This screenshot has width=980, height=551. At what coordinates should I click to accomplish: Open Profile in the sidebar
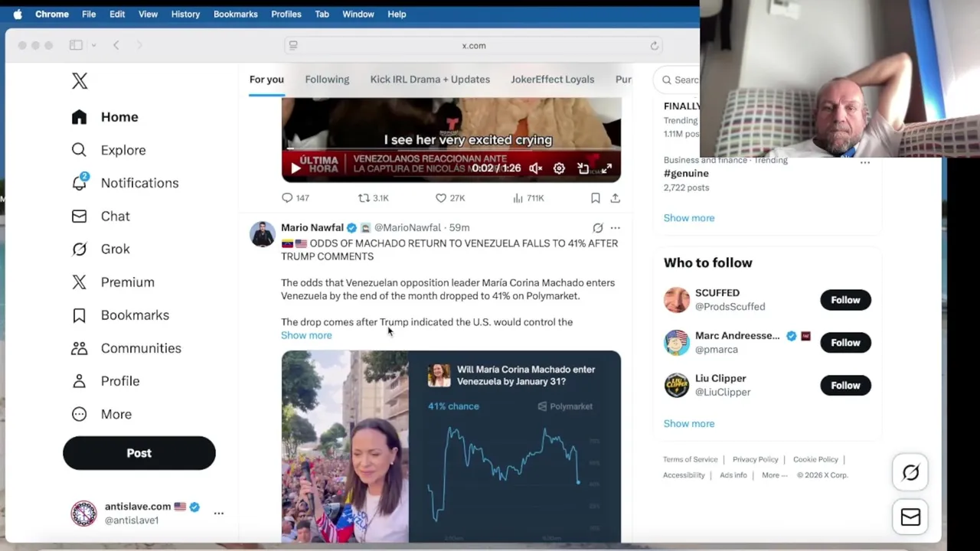click(x=105, y=381)
